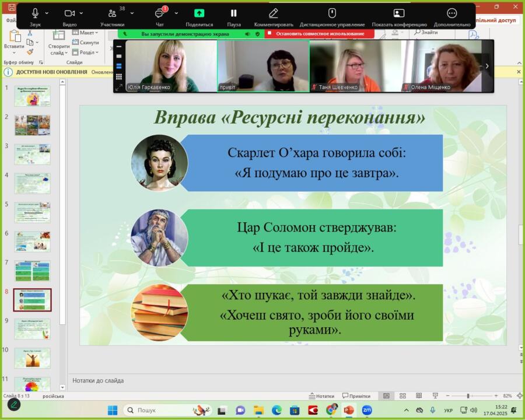
Task: Open Файл tab in PowerPoint
Action: tap(10, 20)
